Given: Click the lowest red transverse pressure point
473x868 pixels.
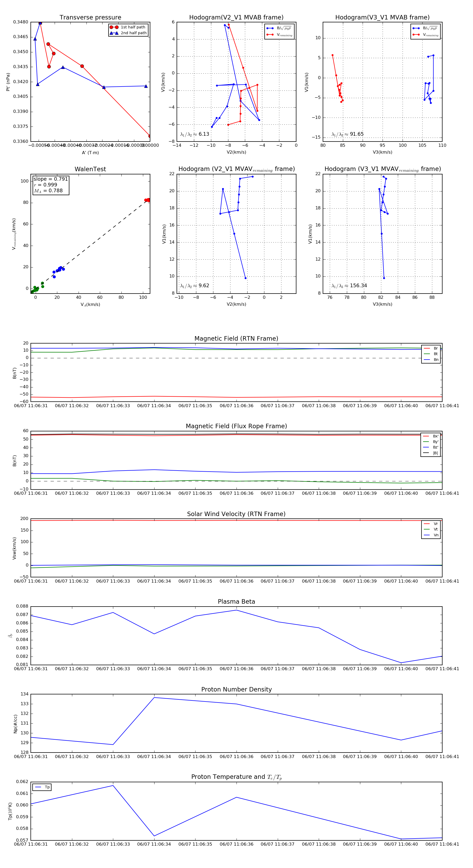Looking at the screenshot, I should pos(150,136).
